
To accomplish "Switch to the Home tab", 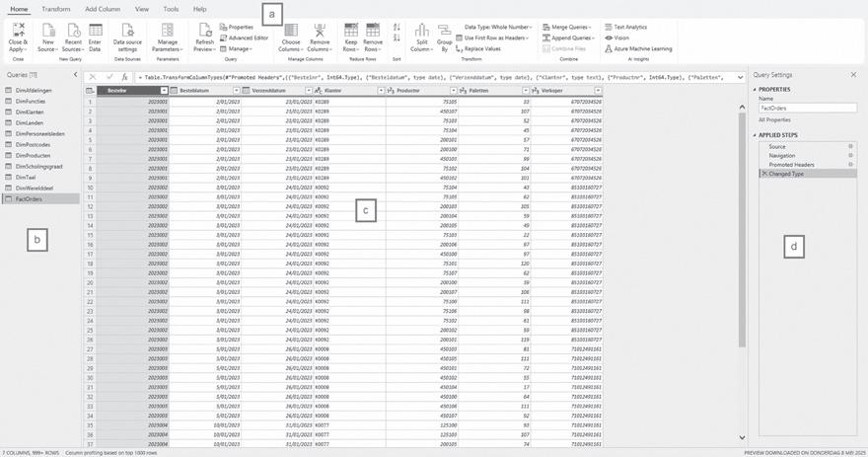I will tap(19, 10).
